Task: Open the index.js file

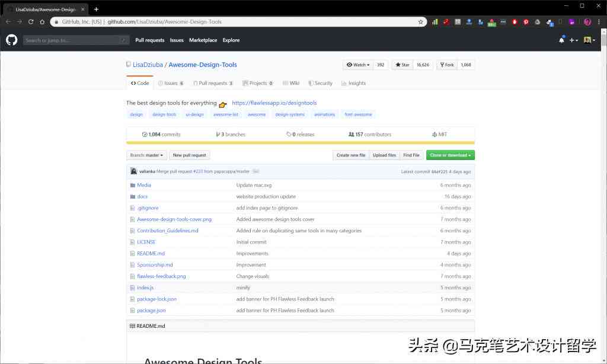Action: point(145,288)
